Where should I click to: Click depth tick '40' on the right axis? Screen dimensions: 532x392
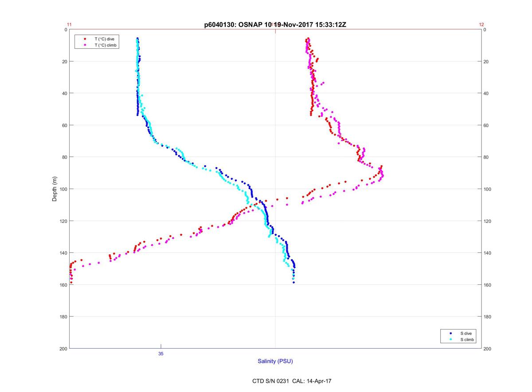click(x=487, y=93)
